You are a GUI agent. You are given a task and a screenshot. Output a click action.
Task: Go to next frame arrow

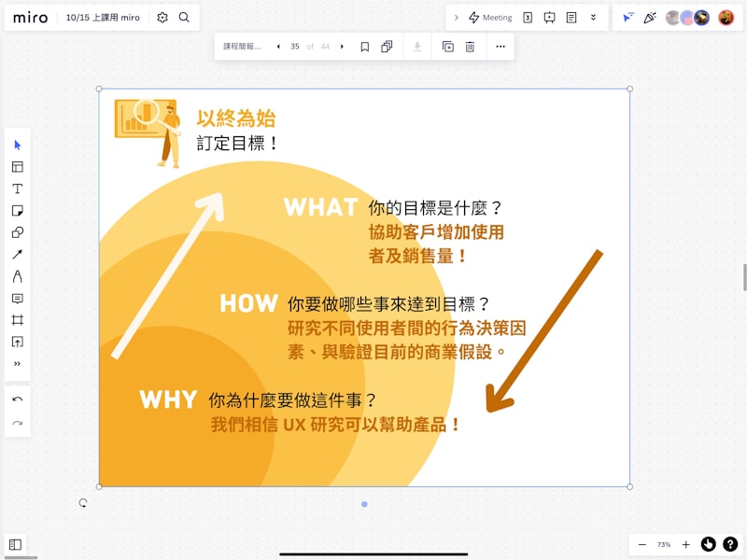pos(342,46)
